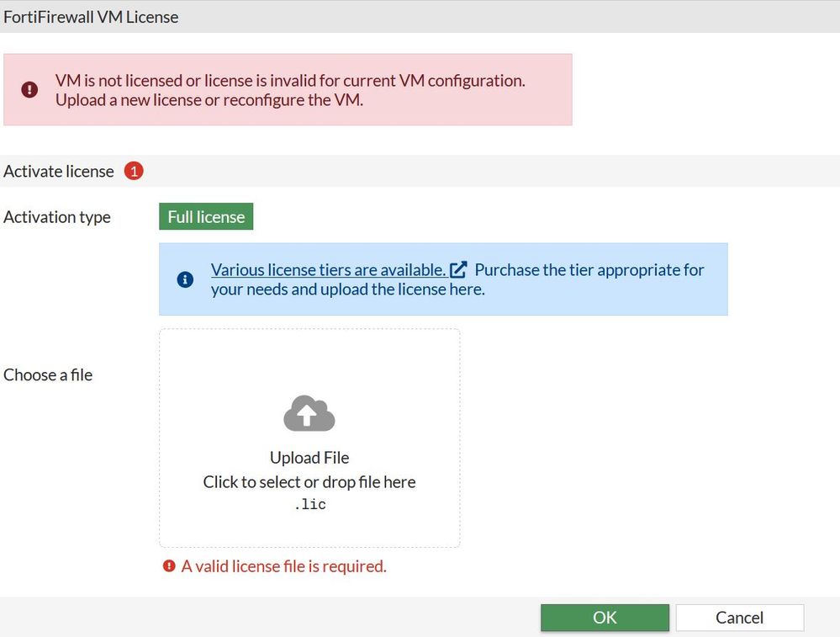Viewport: 840px width, 637px height.
Task: Click the 'Upload File' label
Action: tap(309, 458)
